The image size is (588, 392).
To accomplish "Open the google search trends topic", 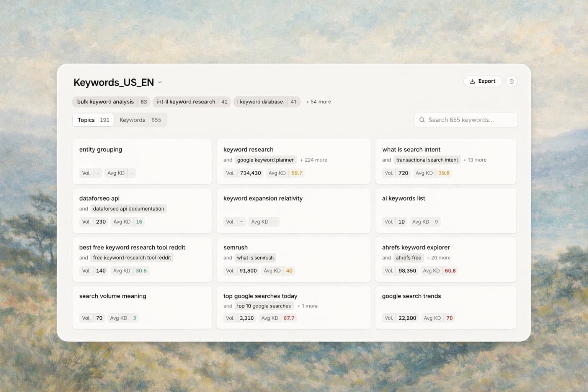I will click(412, 296).
